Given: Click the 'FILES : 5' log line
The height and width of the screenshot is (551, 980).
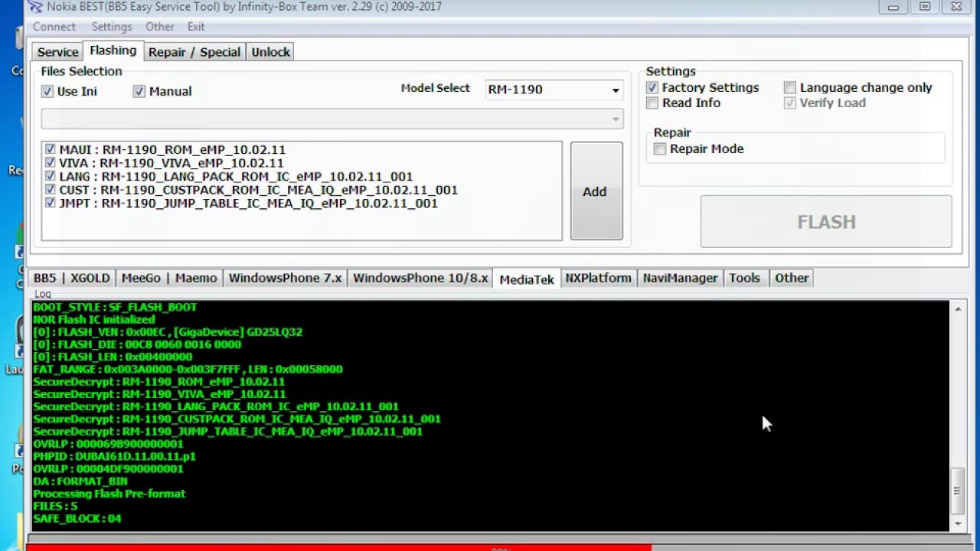Looking at the screenshot, I should (55, 506).
